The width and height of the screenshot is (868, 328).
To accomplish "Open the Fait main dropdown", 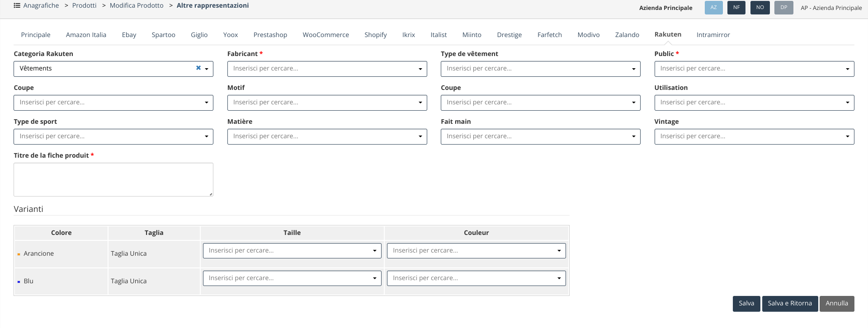I will pyautogui.click(x=541, y=136).
